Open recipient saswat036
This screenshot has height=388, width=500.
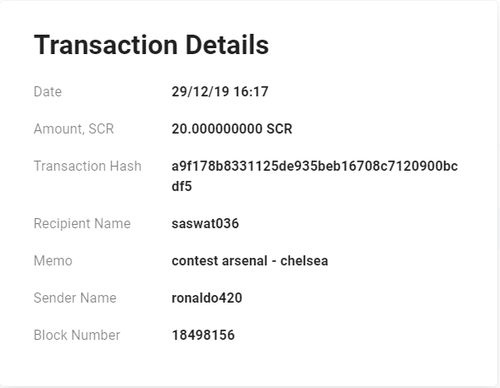point(205,223)
